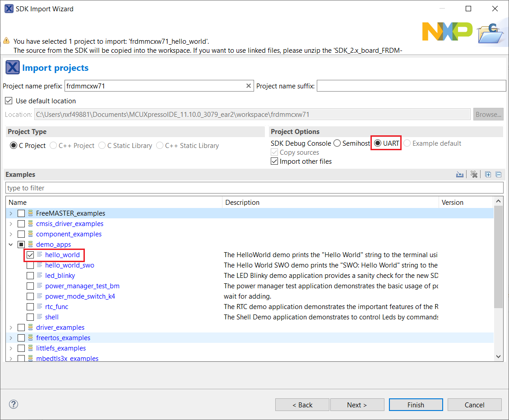This screenshot has height=420, width=509.
Task: Collapse the demo_apps tree node
Action: click(x=11, y=245)
